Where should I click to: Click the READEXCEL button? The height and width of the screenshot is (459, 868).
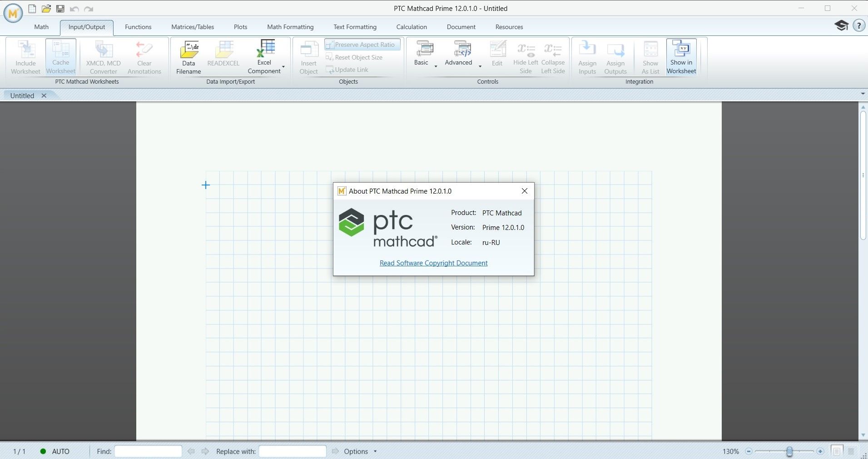(223, 55)
